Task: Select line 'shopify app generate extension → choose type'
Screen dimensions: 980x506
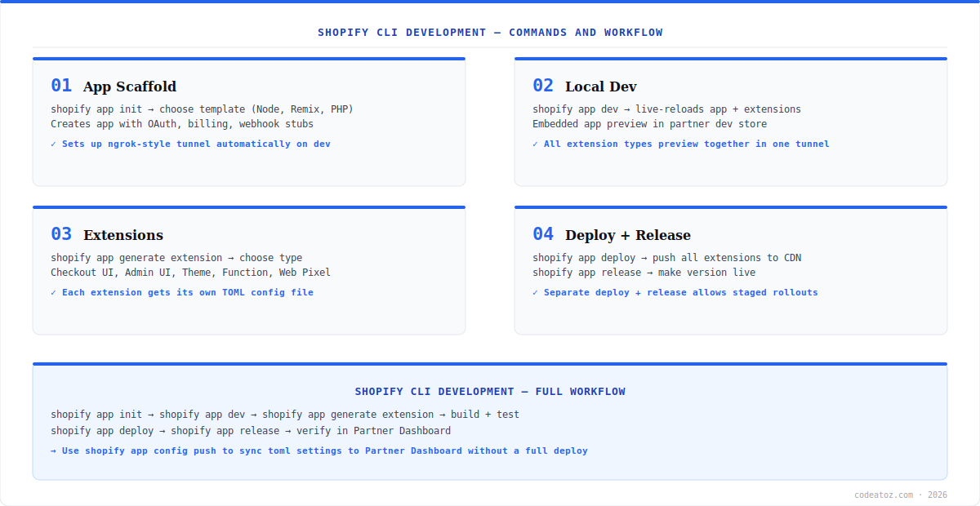Action: [176, 258]
